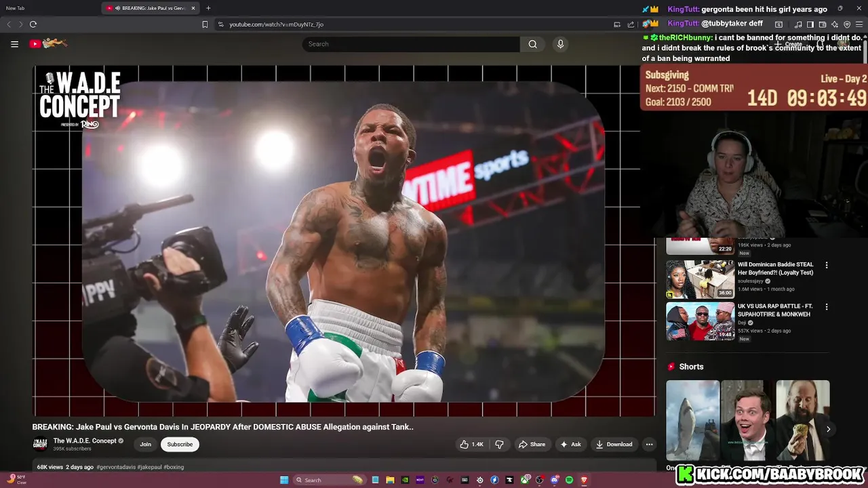Open options for Will Dominican Baddie video
Viewport: 868px width, 488px height.
[x=826, y=265]
